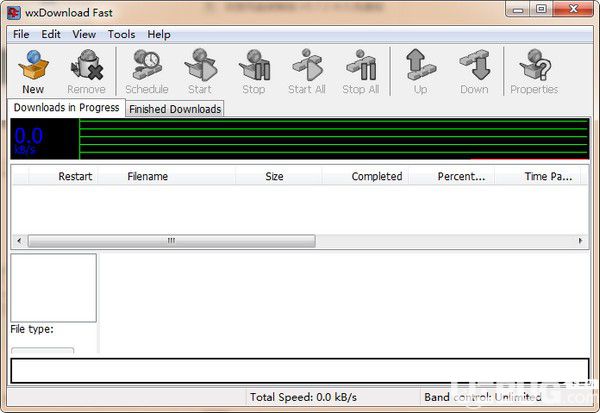The height and width of the screenshot is (413, 600).
Task: Open the View menu
Action: coord(84,34)
